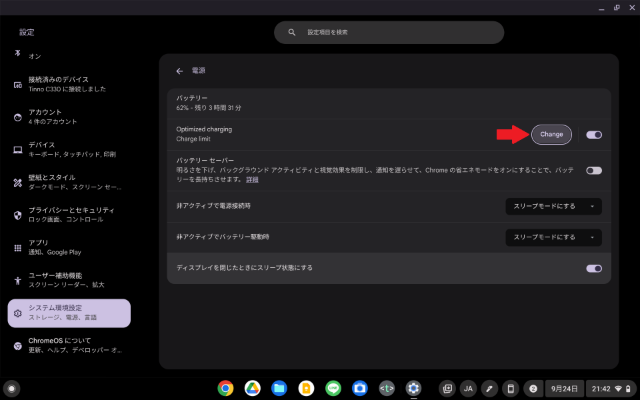Open 非アクティブで電源接続時 dropdown
This screenshot has height=400, width=640.
click(553, 205)
